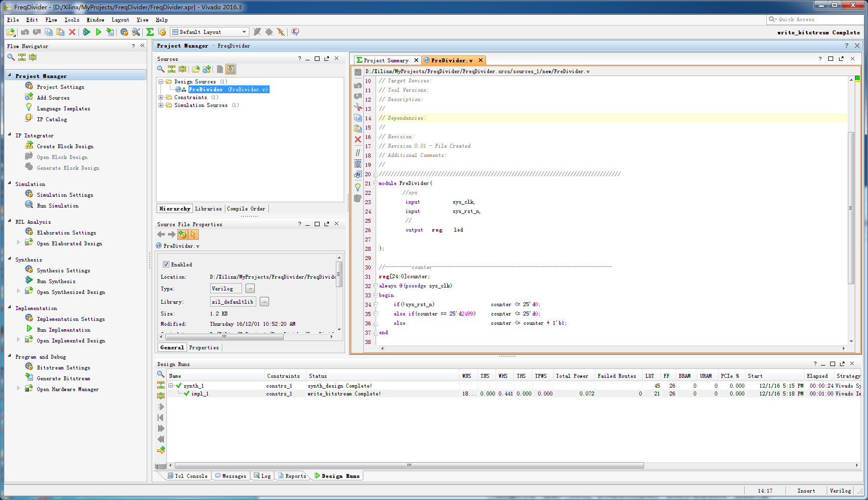Uncheck the Enabled checkbox
This screenshot has height=500, width=868.
[x=166, y=264]
